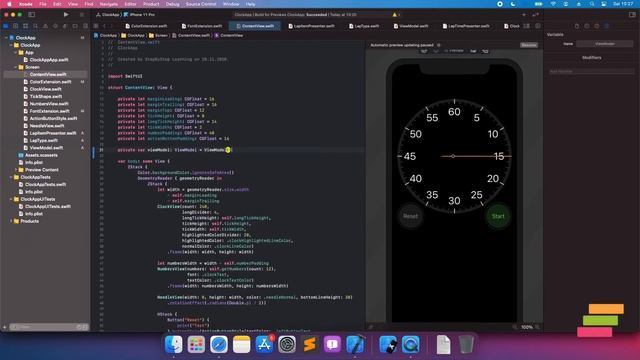The height and width of the screenshot is (360, 640).
Task: Tap Start button in preview
Action: (498, 216)
